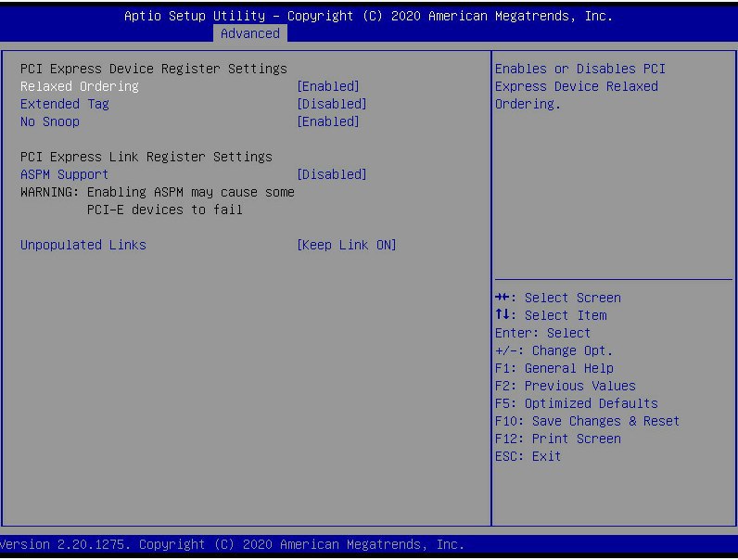This screenshot has width=738, height=560.
Task: Click the 'F2: Previous Values' hint
Action: tap(565, 386)
